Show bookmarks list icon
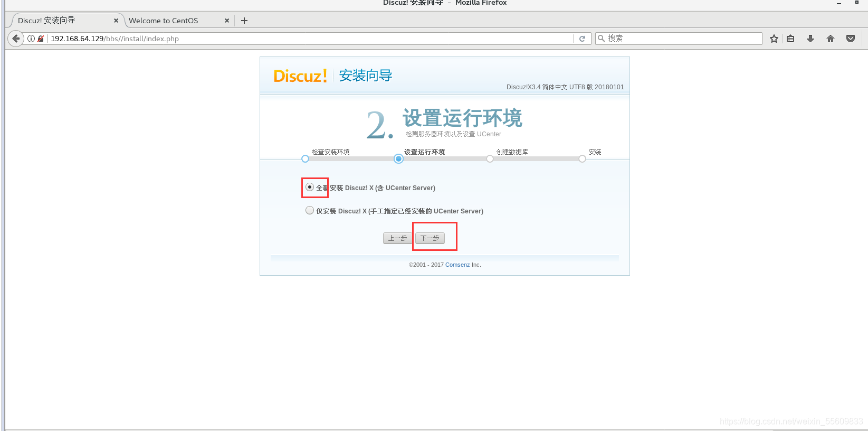This screenshot has height=431, width=868. coord(790,39)
